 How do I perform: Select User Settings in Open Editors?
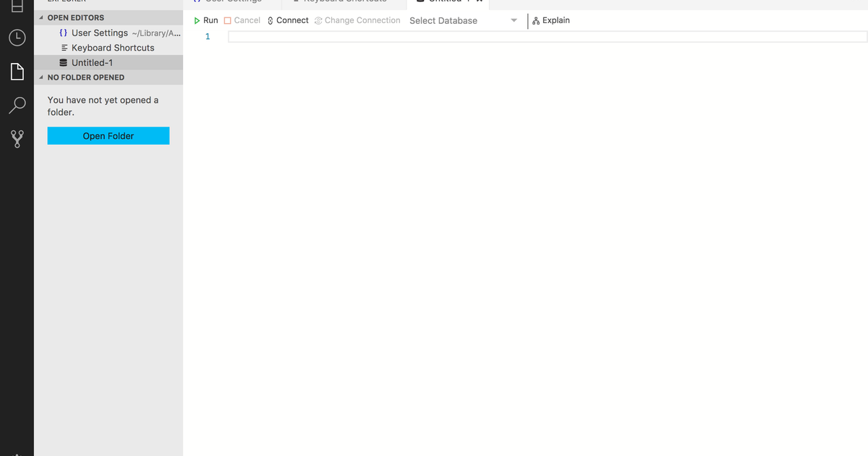pos(109,33)
